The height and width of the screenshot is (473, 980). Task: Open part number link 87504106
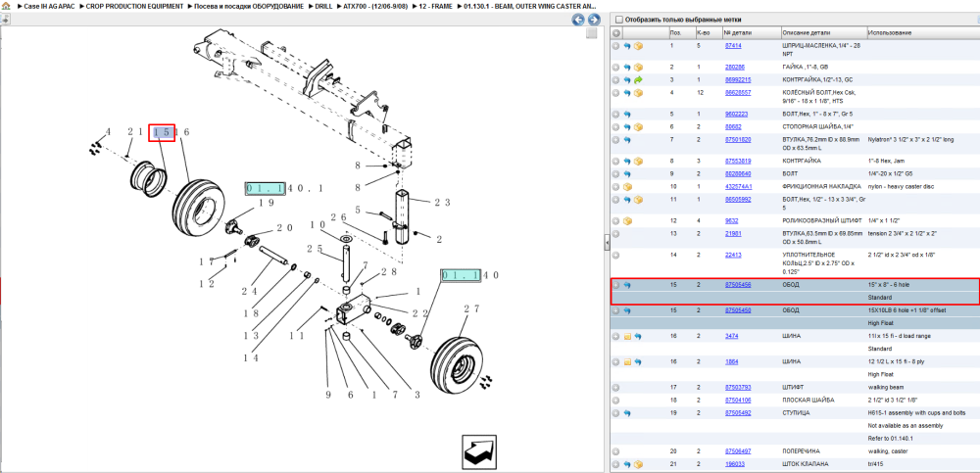coord(738,400)
